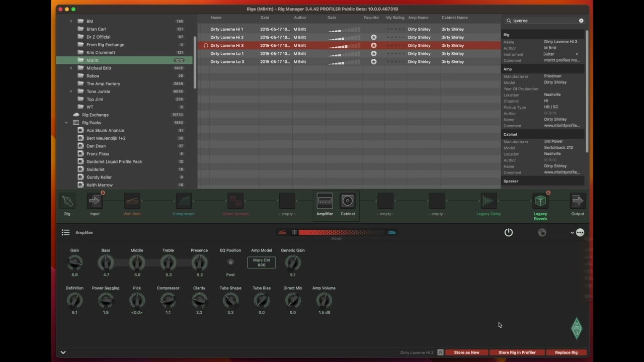Image resolution: width=644 pixels, height=362 pixels.
Task: Adjust the Tube Shape knob
Action: 230,300
